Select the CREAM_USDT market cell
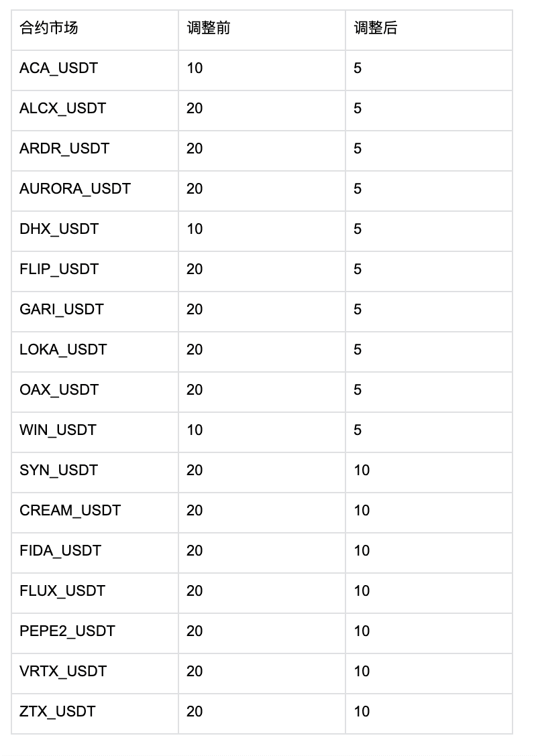This screenshot has height=756, width=538. point(70,511)
